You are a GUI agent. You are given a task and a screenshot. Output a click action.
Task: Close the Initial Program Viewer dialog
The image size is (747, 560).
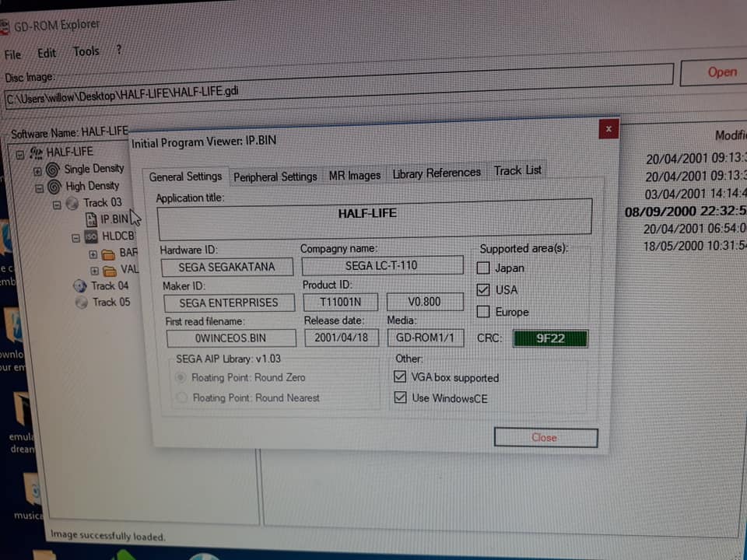point(608,129)
